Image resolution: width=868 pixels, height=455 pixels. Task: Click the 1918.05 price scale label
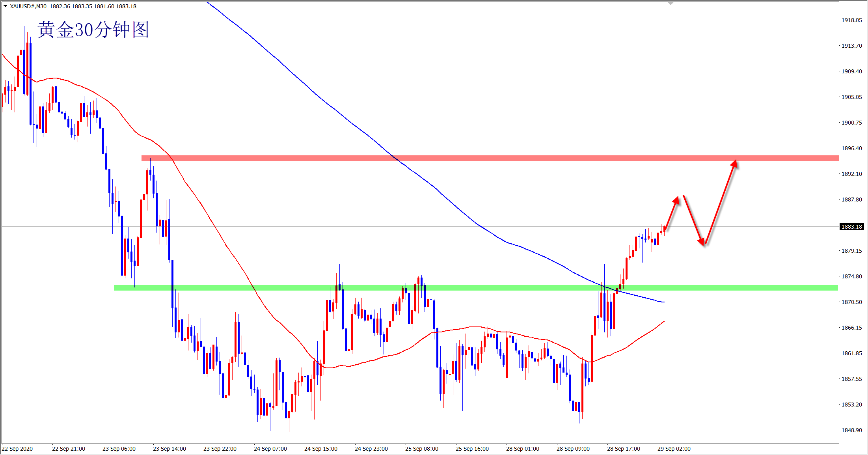tap(852, 20)
